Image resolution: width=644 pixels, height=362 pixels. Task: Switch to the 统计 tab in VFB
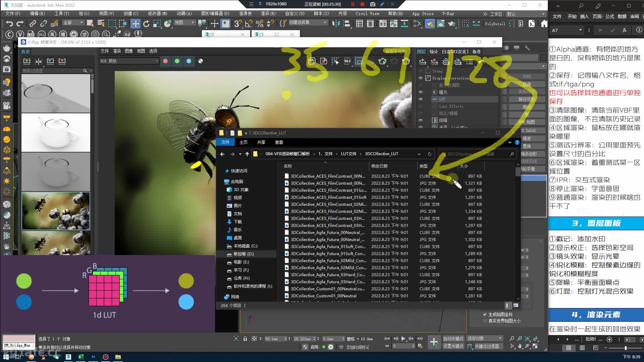434,52
